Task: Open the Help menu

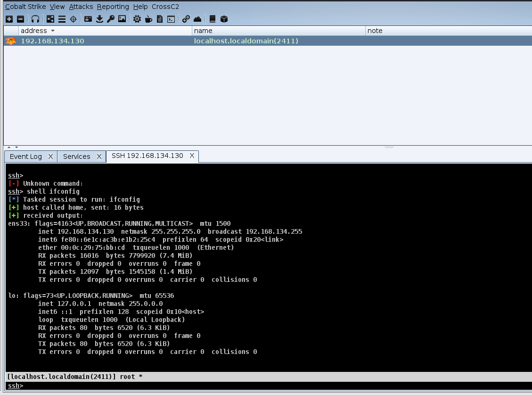Action: 140,7
